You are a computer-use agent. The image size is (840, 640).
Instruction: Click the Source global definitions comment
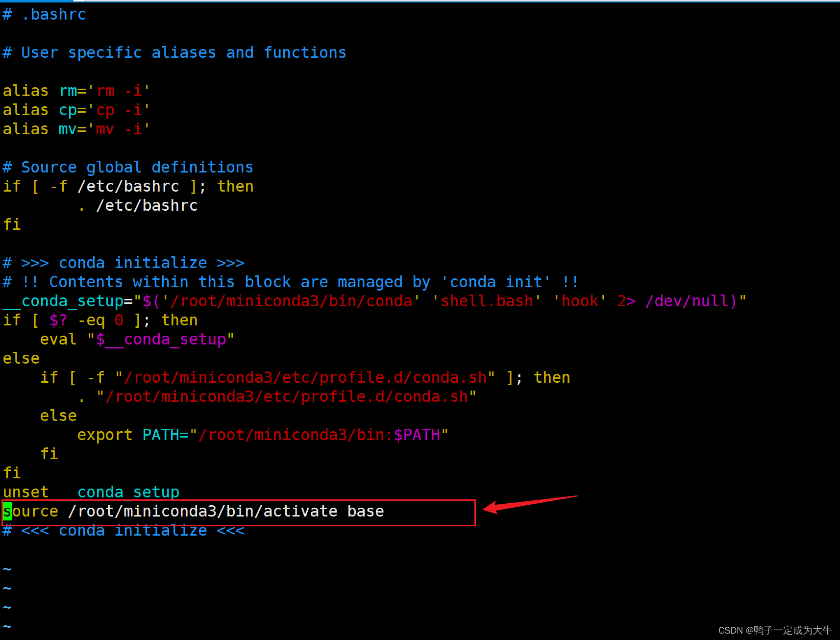[127, 167]
